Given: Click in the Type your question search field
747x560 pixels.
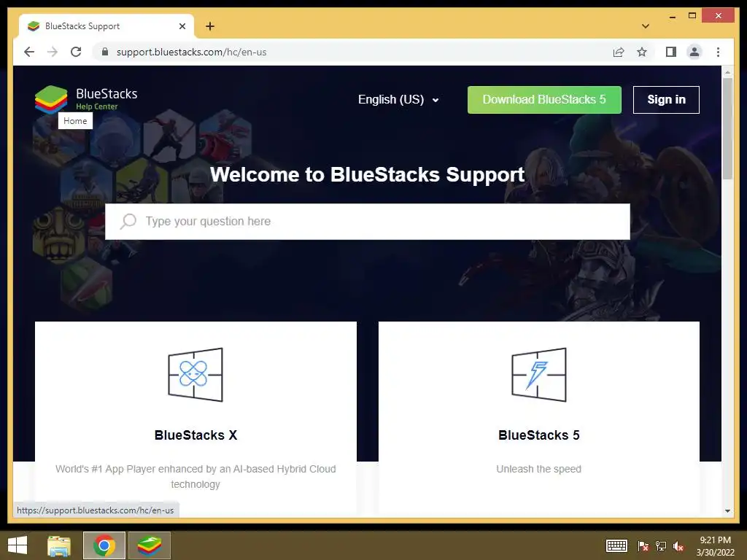Looking at the screenshot, I should point(368,222).
